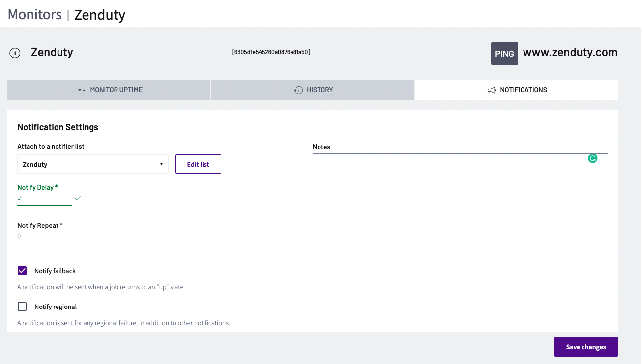641x364 pixels.
Task: Click the www.zenduty.com host link
Action: 570,53
